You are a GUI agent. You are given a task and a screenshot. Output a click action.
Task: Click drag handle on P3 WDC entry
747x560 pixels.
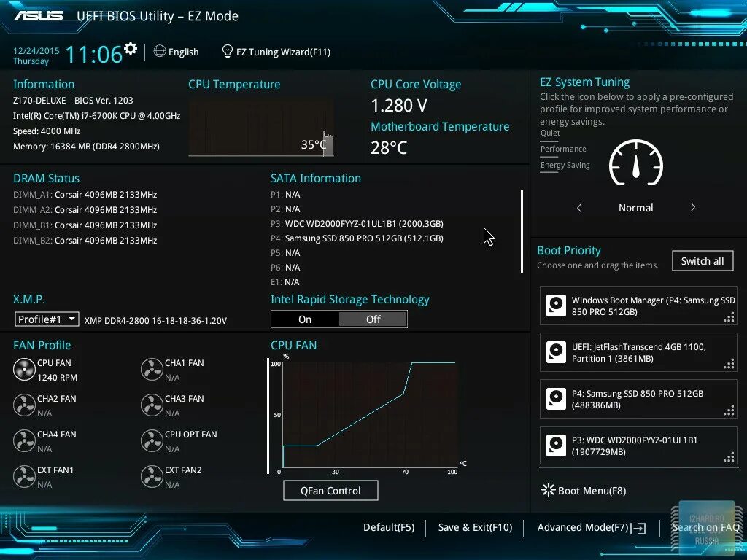[x=729, y=457]
